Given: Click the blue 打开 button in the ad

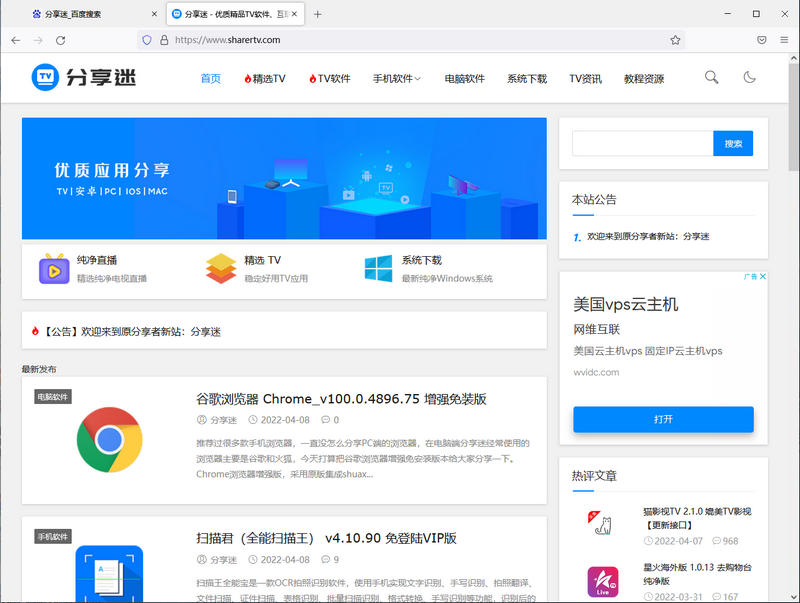Looking at the screenshot, I should pos(663,420).
